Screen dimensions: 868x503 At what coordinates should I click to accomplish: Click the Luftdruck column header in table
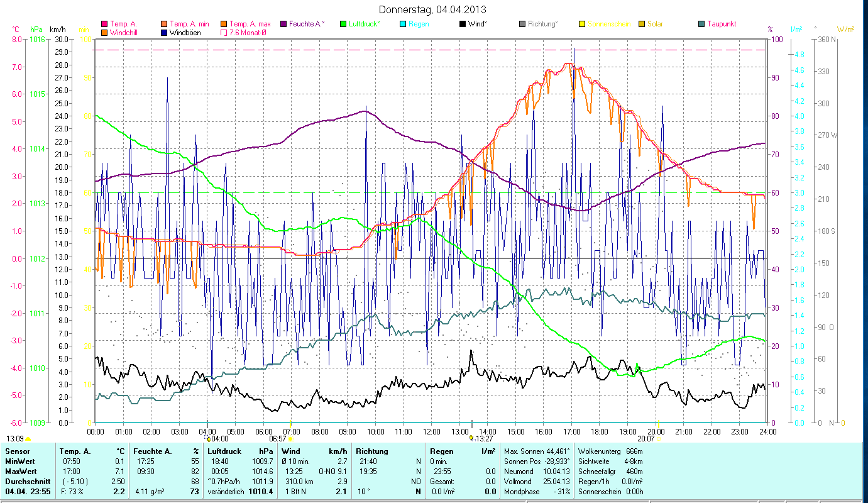point(224,451)
